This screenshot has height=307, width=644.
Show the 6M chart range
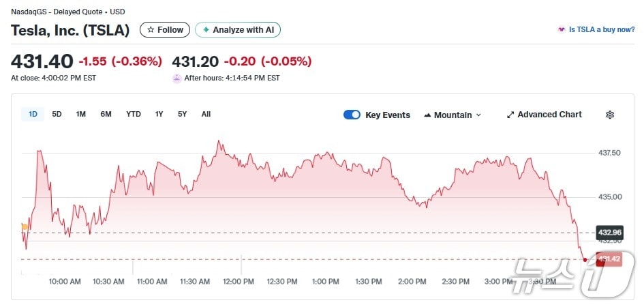(x=106, y=114)
